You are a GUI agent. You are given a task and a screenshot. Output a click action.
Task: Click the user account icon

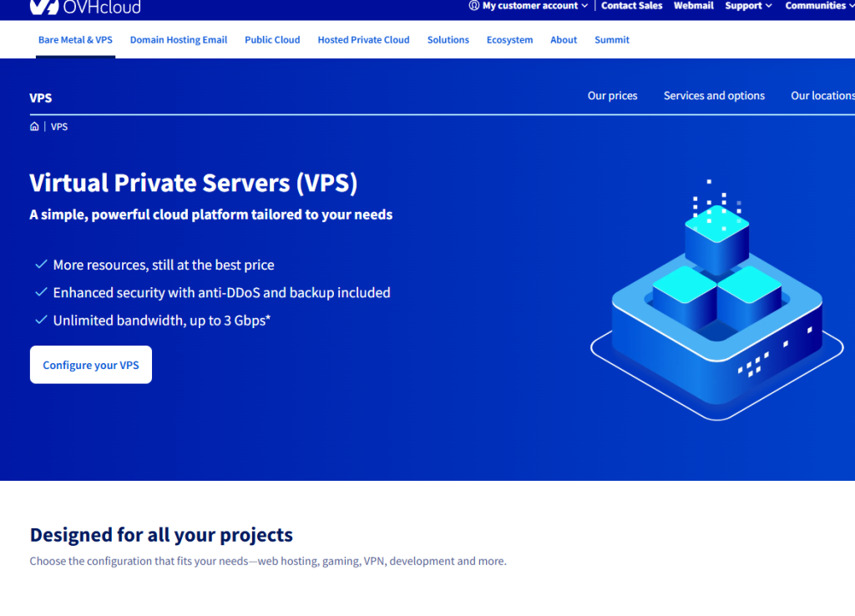474,6
